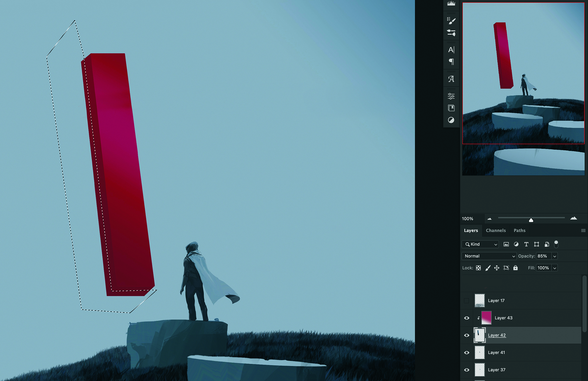The image size is (588, 381).
Task: Lock image pixels with brush icon
Action: click(x=488, y=268)
